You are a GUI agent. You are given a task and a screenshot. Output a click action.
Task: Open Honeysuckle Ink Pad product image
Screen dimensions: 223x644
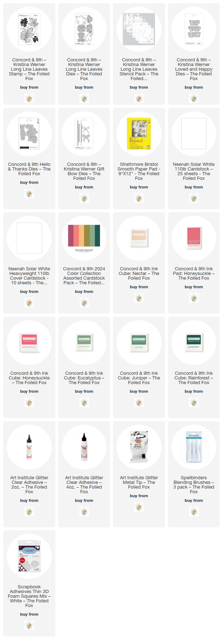point(194,238)
